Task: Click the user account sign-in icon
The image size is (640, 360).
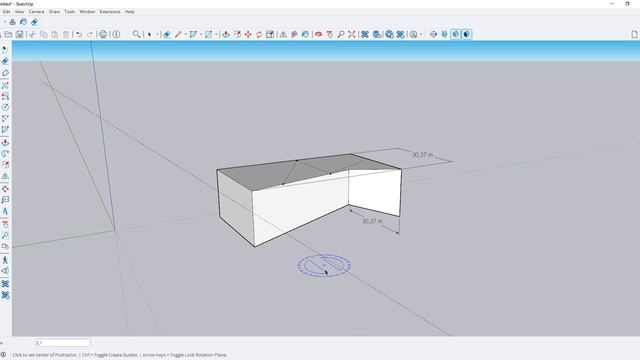Action: click(413, 34)
